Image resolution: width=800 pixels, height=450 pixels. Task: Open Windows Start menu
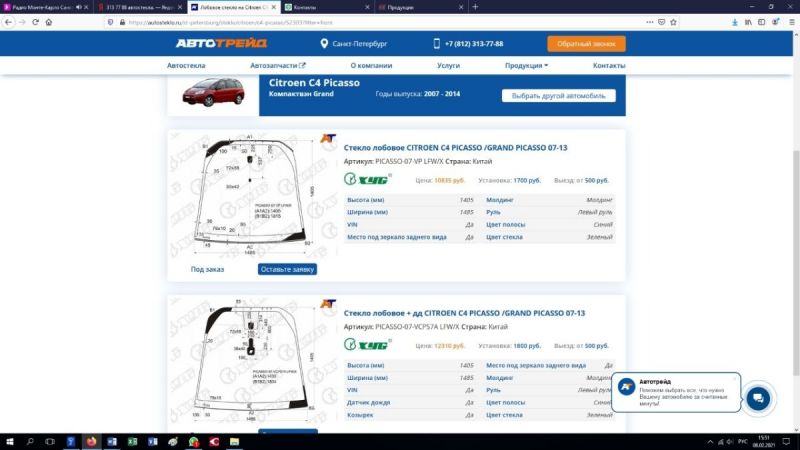pos(9,441)
